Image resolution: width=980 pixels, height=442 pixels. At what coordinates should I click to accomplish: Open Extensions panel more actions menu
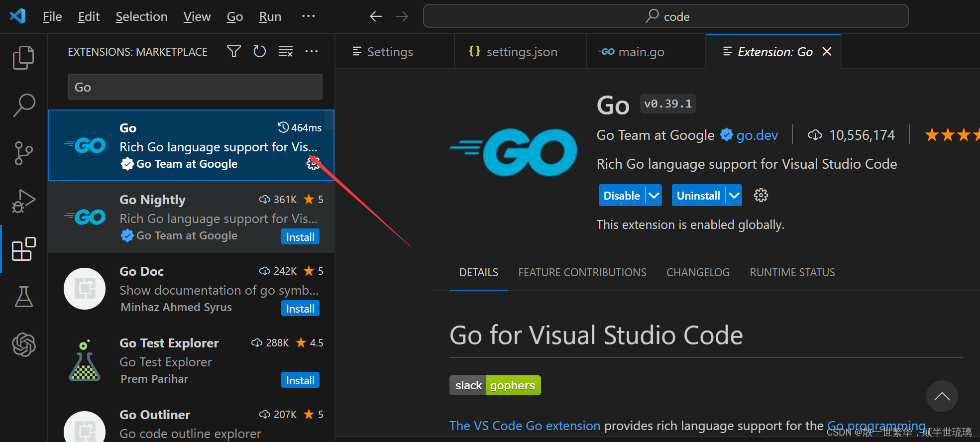point(312,51)
